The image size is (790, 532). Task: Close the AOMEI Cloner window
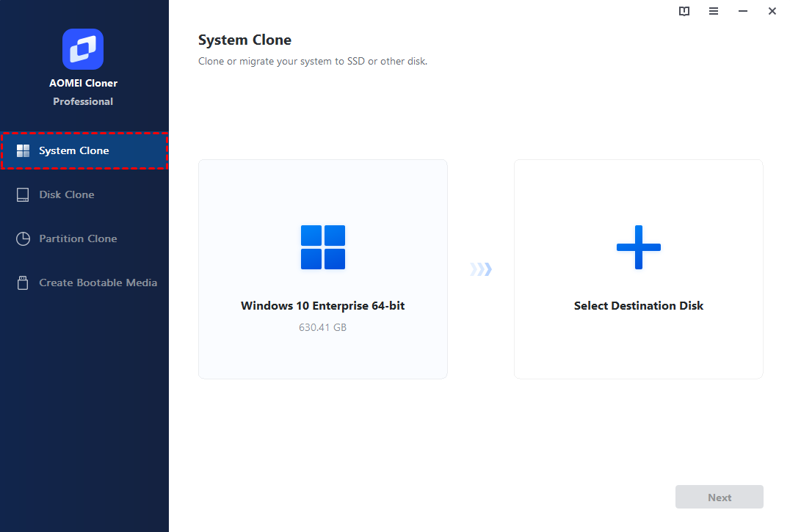tap(772, 11)
